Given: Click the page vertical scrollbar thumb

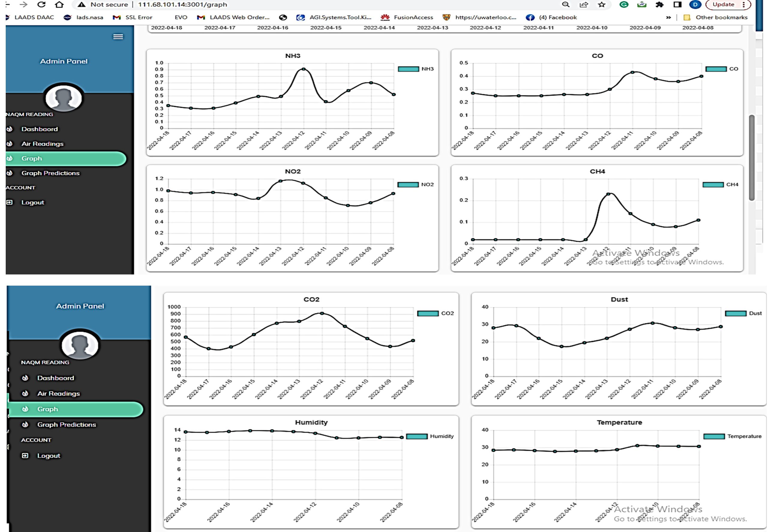Looking at the screenshot, I should coord(752,158).
